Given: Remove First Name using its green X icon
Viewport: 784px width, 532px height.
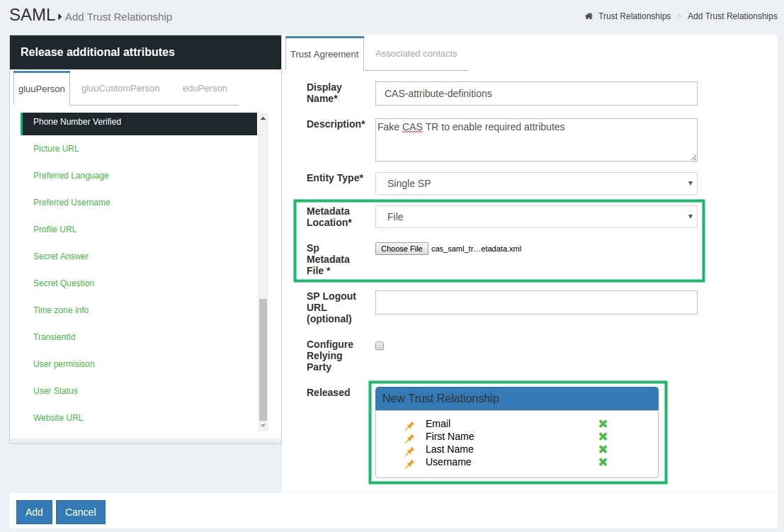Looking at the screenshot, I should pyautogui.click(x=602, y=436).
